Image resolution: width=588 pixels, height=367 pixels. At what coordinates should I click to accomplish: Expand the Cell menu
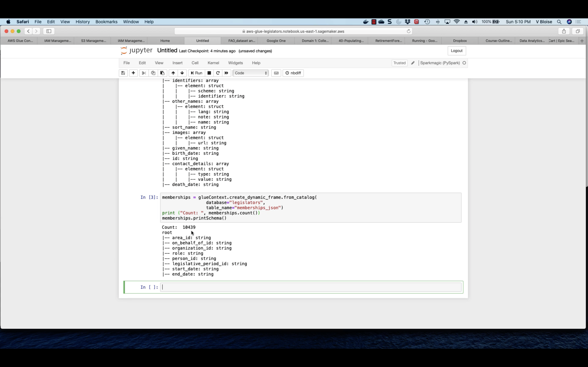pyautogui.click(x=195, y=63)
